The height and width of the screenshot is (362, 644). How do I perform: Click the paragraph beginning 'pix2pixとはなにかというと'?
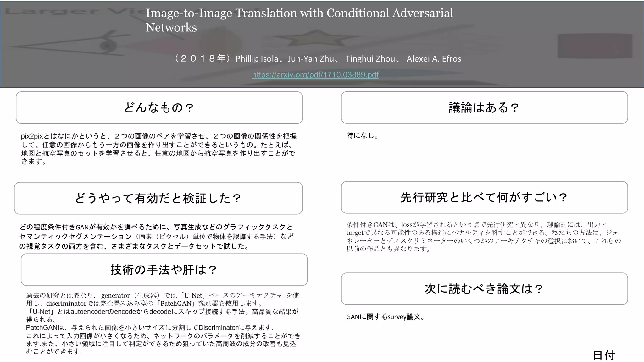pyautogui.click(x=159, y=149)
